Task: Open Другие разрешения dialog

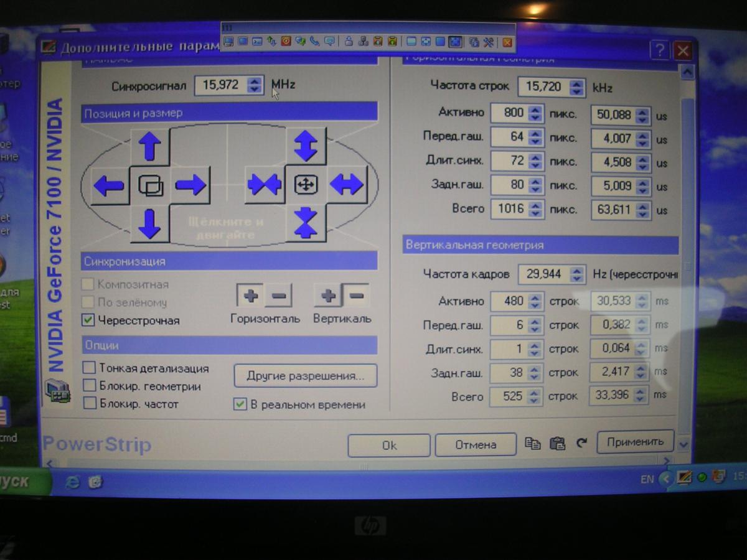Action: click(x=305, y=376)
